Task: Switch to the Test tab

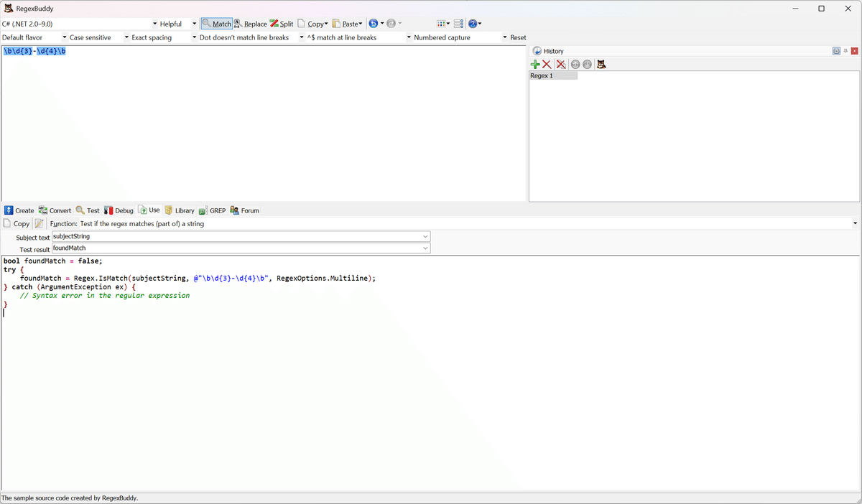Action: coord(87,210)
